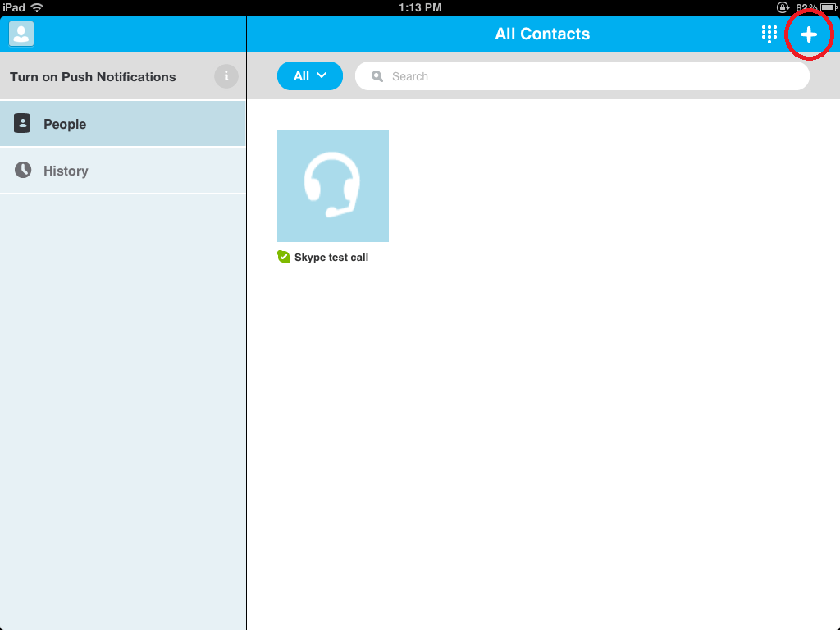Enable push notifications via the banner
Screen dimensions: 840x630
92,76
